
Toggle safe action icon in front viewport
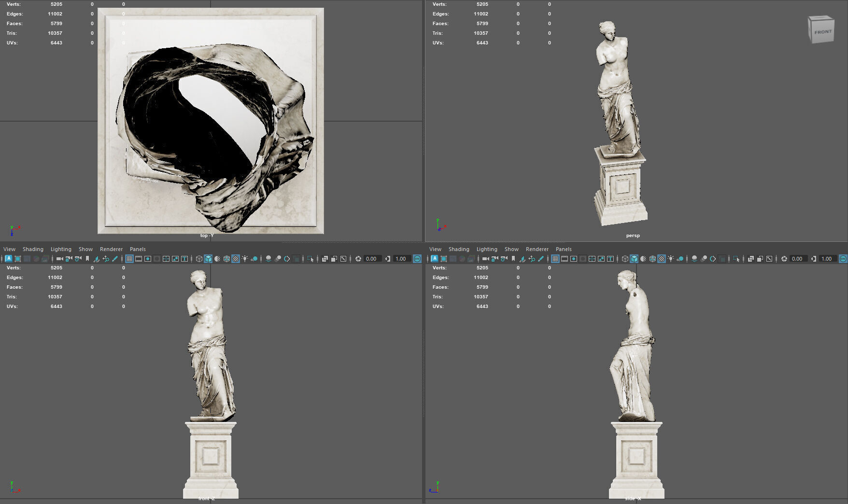click(175, 259)
